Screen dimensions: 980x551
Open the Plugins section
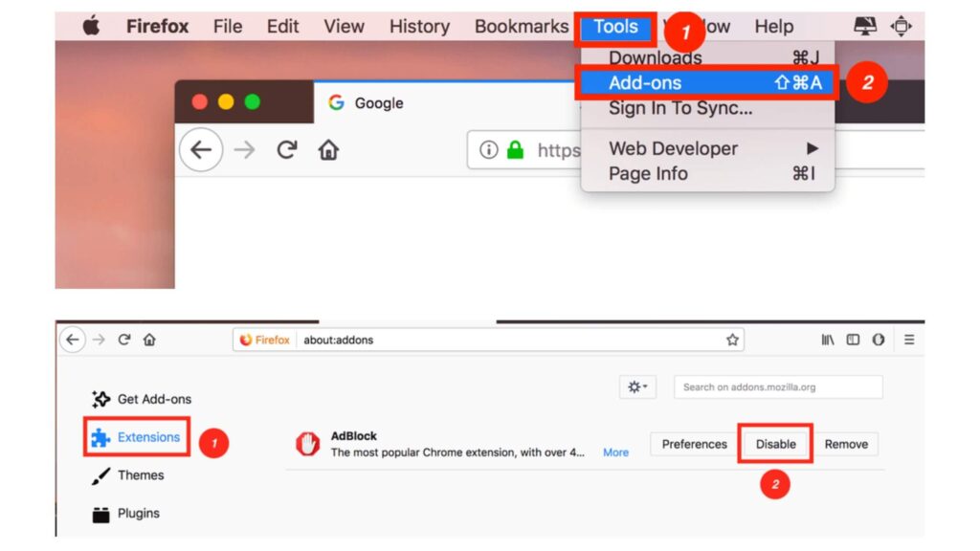point(140,513)
